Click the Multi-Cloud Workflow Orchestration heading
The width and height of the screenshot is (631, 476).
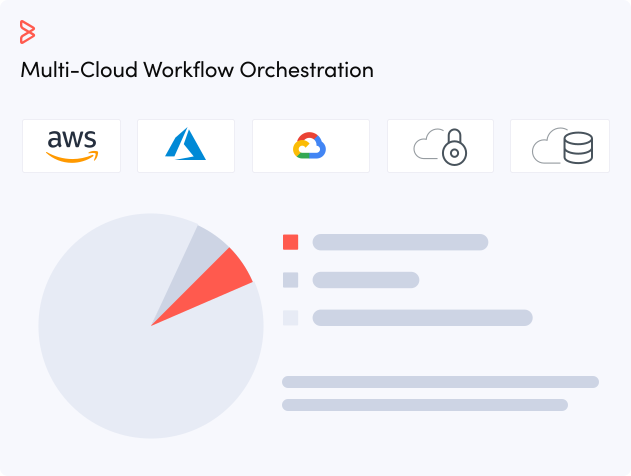[x=197, y=70]
